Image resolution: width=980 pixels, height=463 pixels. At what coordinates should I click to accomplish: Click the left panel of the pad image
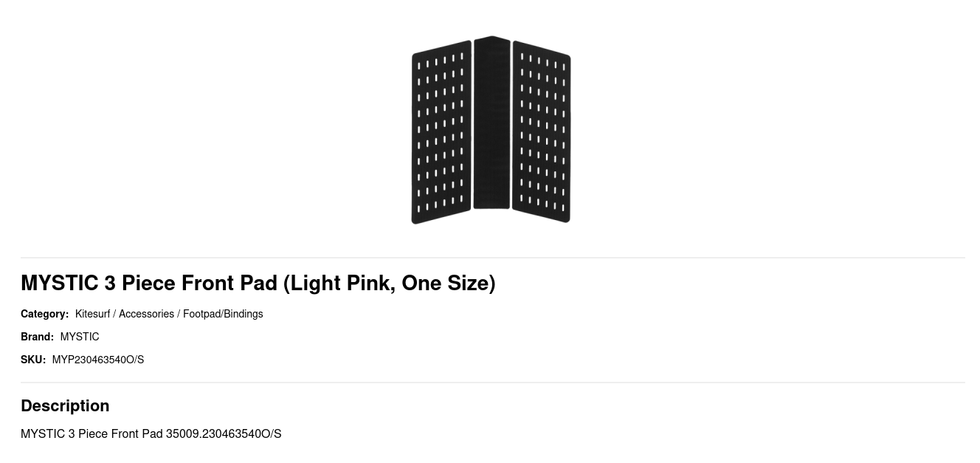point(441,131)
